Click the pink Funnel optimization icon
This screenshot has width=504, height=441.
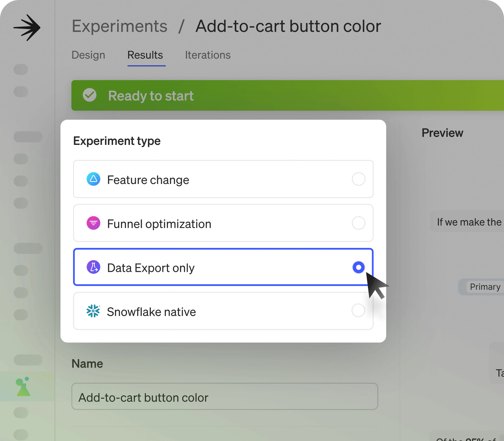[93, 223]
